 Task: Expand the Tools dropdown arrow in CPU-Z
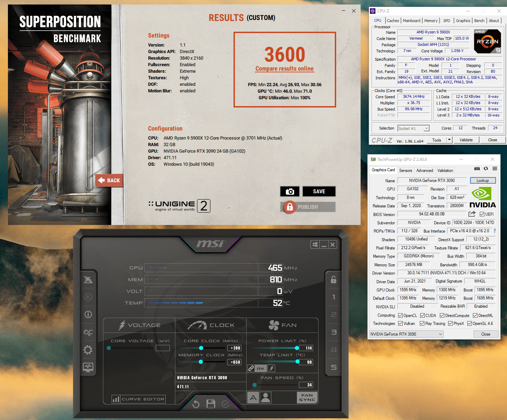(x=449, y=140)
